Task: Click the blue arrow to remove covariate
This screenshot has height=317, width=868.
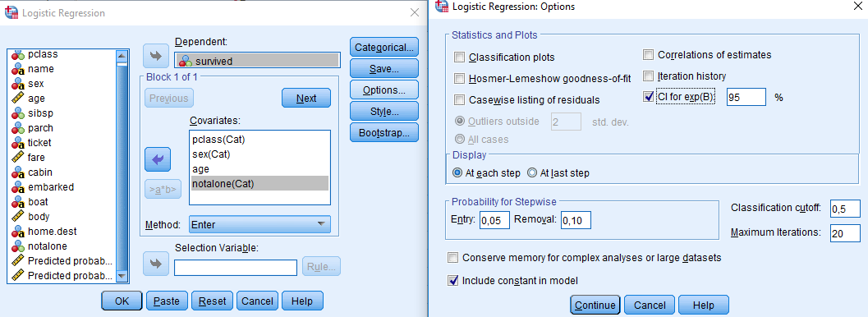Action: coord(157,160)
